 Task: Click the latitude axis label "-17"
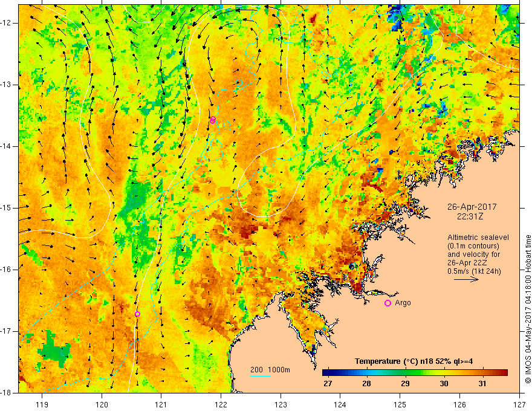[x=7, y=331]
